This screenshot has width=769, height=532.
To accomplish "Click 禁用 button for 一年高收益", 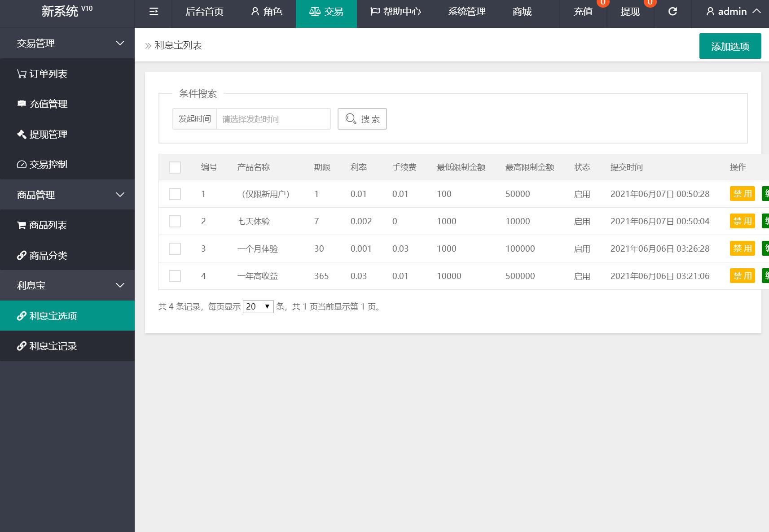I will point(743,276).
